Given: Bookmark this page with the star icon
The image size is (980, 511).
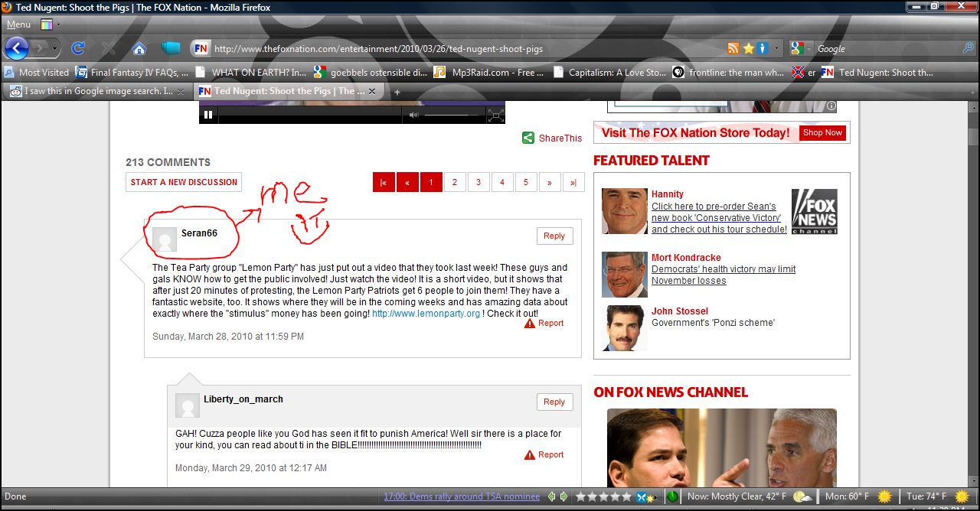Looking at the screenshot, I should [748, 48].
